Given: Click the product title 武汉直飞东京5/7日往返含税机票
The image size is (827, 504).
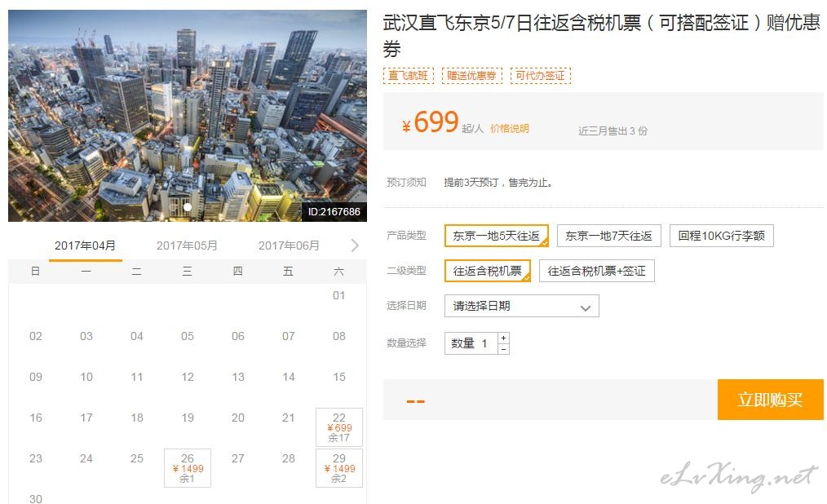Looking at the screenshot, I should pos(601,36).
